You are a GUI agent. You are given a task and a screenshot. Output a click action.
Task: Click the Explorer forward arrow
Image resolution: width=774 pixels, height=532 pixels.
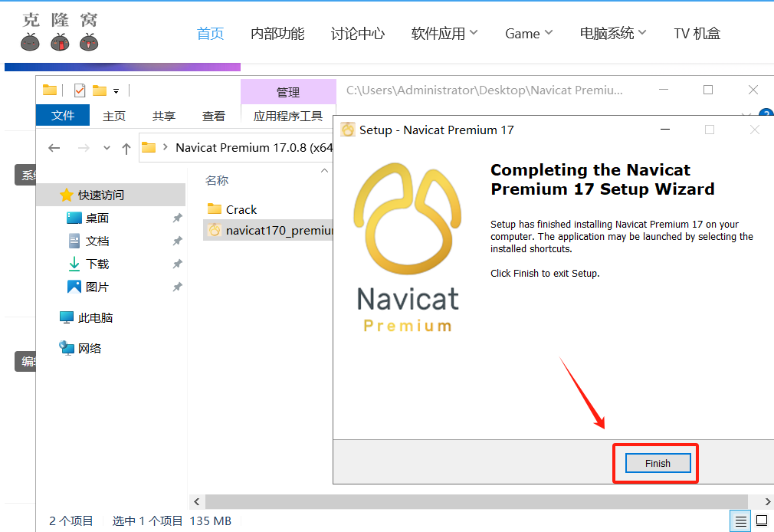(84, 148)
